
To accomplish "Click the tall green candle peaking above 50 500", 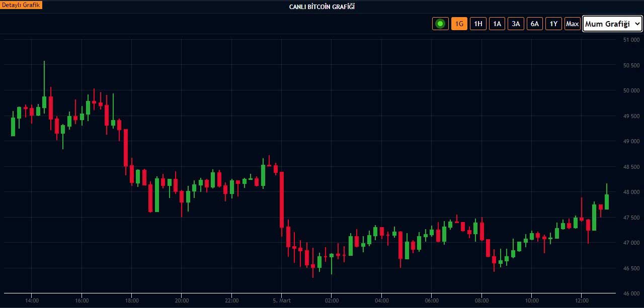I will click(x=44, y=102).
